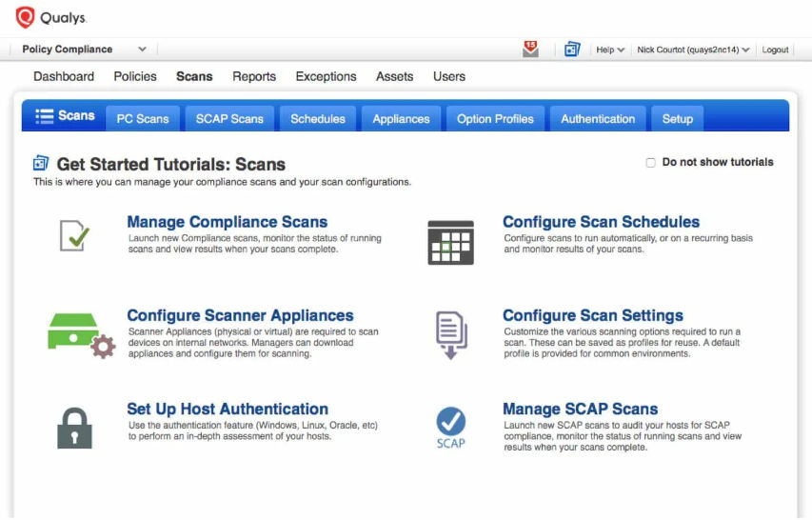Open Configure Scan Schedules tutorial link
This screenshot has height=520, width=812.
click(602, 222)
